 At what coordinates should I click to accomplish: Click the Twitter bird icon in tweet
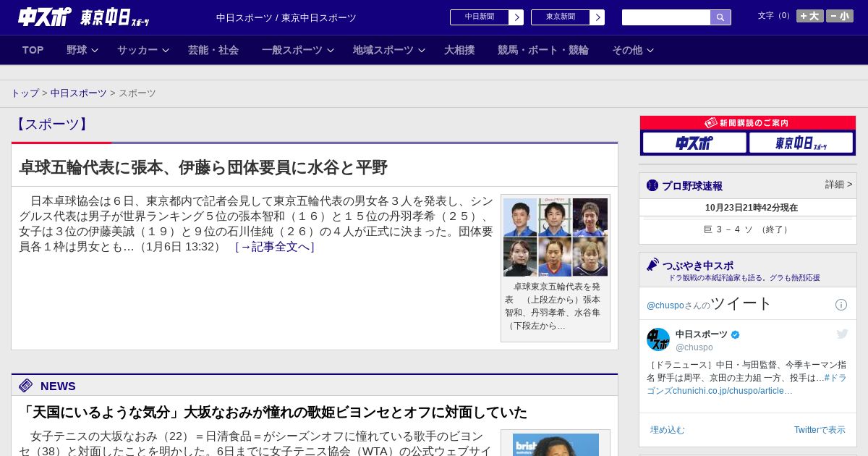[x=842, y=334]
